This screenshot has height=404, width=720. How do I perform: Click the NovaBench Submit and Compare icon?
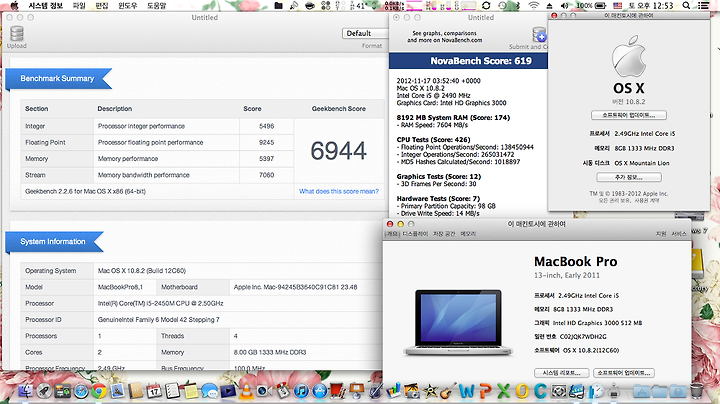click(x=540, y=34)
